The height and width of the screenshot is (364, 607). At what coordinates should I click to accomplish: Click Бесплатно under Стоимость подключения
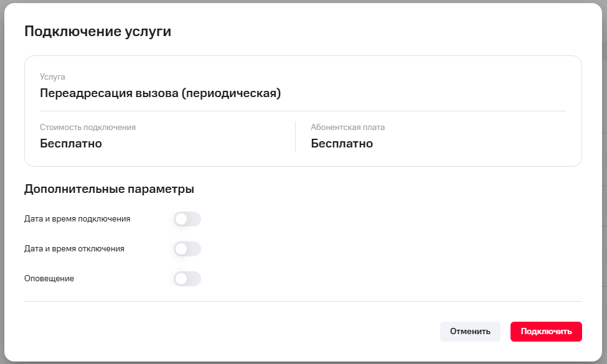[x=71, y=144]
